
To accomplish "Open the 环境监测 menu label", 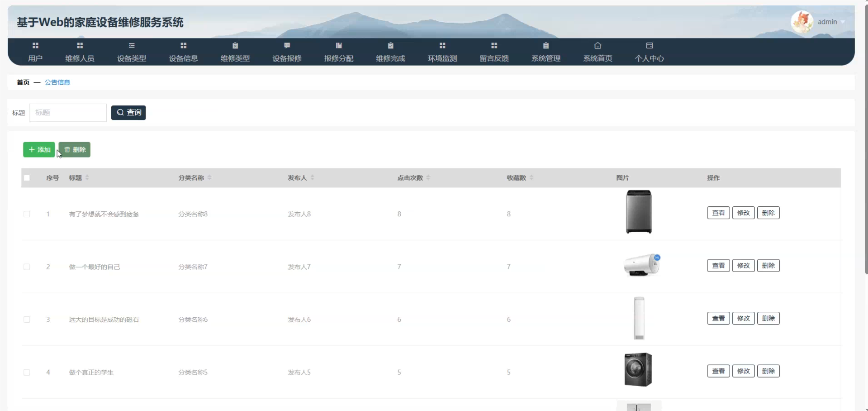I will tap(442, 58).
